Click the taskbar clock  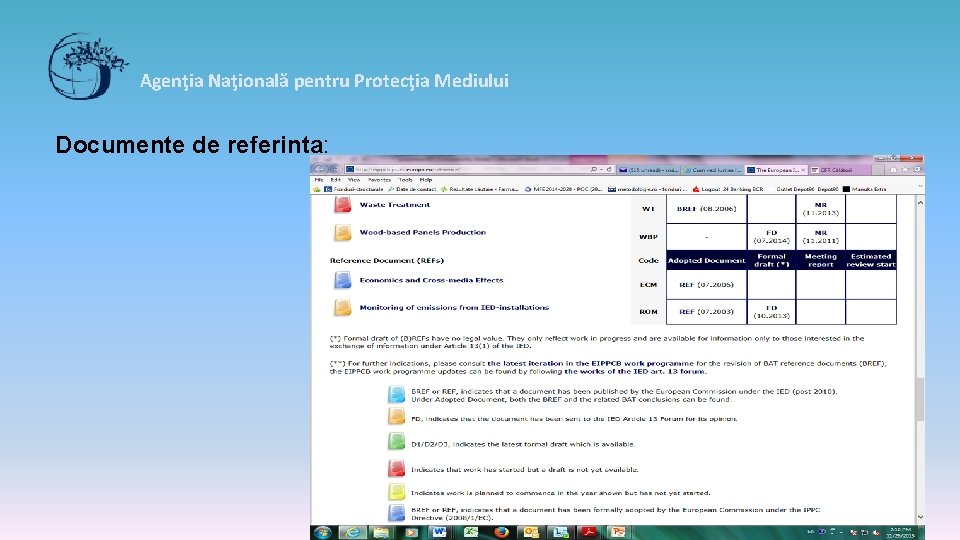pyautogui.click(x=900, y=532)
